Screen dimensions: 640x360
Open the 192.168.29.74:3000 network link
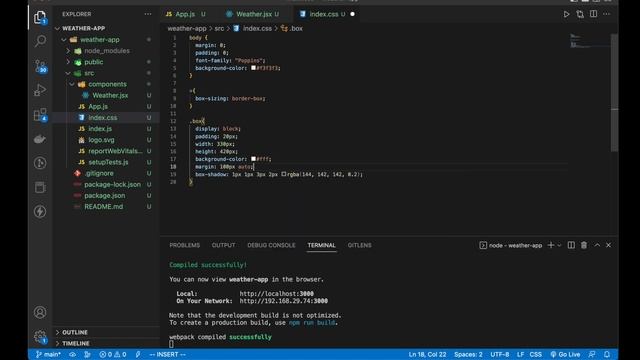tap(283, 301)
